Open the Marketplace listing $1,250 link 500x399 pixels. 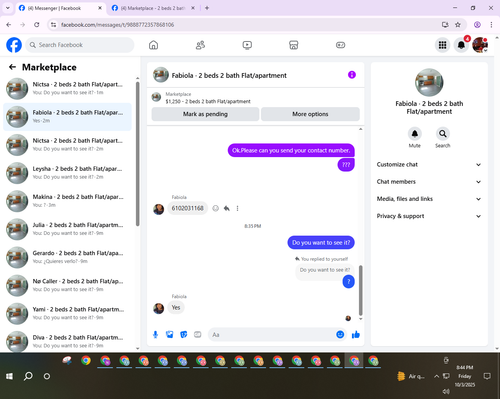[208, 101]
